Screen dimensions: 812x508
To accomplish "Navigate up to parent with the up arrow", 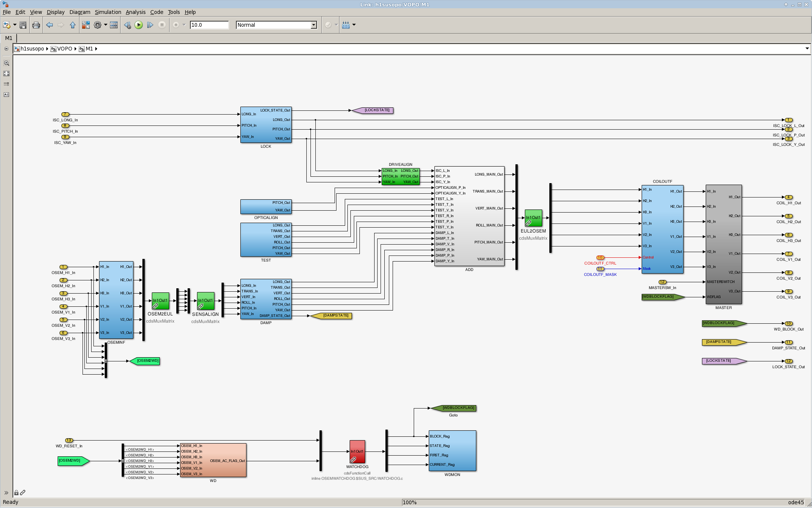I will (73, 25).
